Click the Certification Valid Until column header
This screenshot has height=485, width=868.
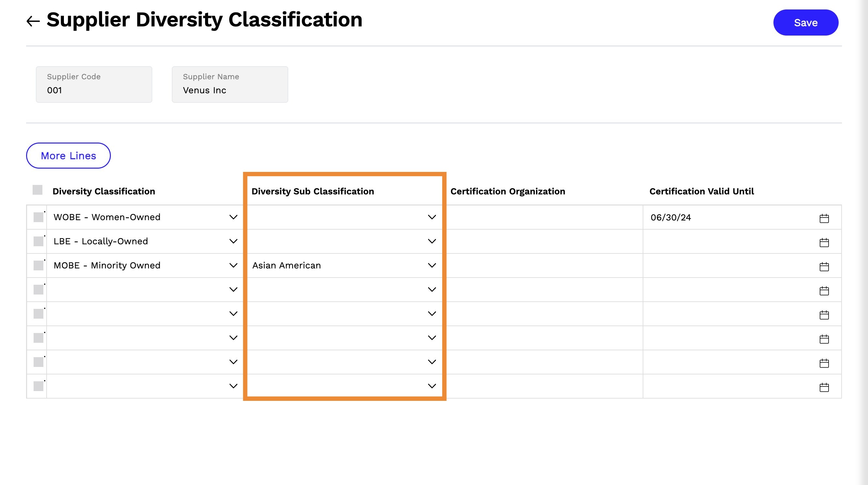pyautogui.click(x=702, y=191)
